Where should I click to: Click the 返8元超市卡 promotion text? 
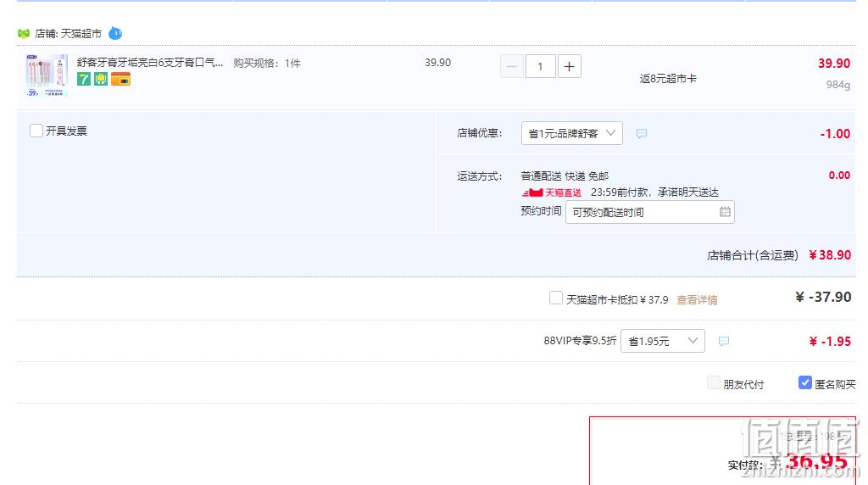(668, 79)
